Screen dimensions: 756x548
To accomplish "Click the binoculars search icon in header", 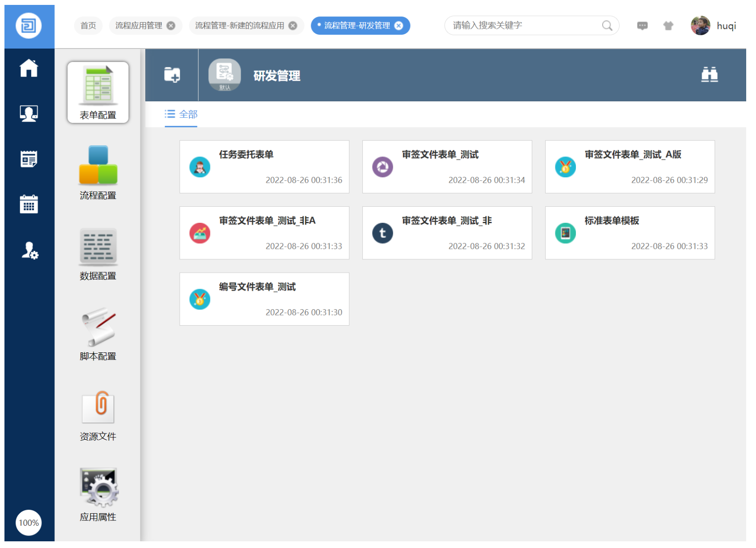I will [x=709, y=75].
